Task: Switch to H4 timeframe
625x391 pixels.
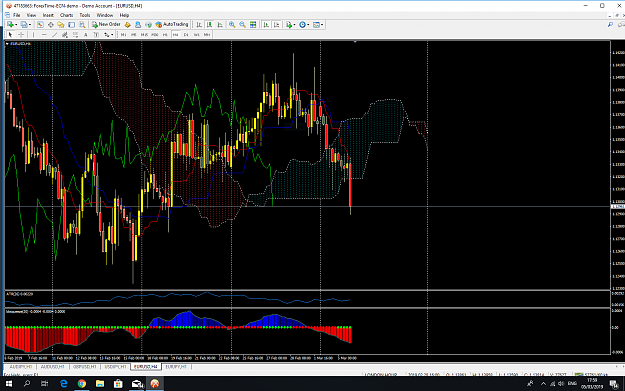Action: click(x=175, y=35)
